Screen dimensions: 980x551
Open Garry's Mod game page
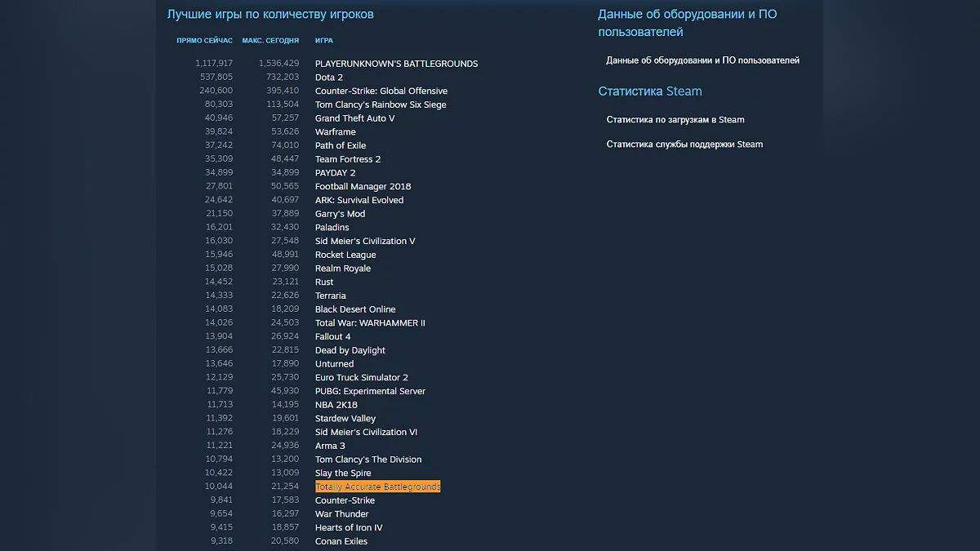coord(340,214)
